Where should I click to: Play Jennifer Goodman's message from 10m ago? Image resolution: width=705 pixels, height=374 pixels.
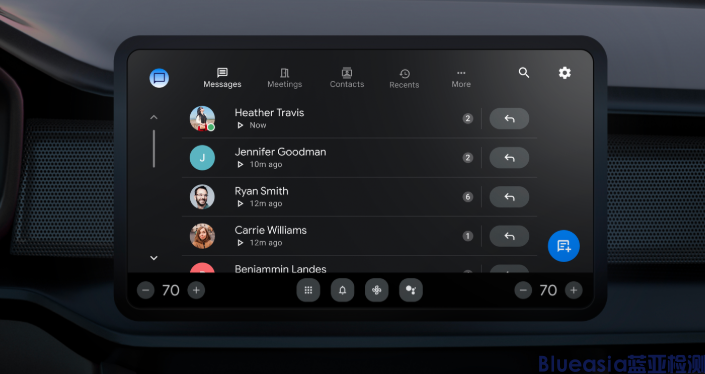(x=241, y=165)
